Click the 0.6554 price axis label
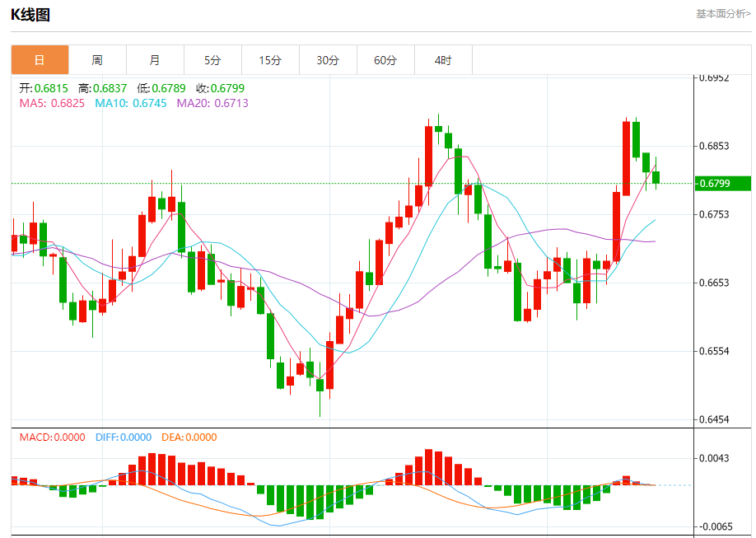The height and width of the screenshot is (538, 756). coord(715,351)
